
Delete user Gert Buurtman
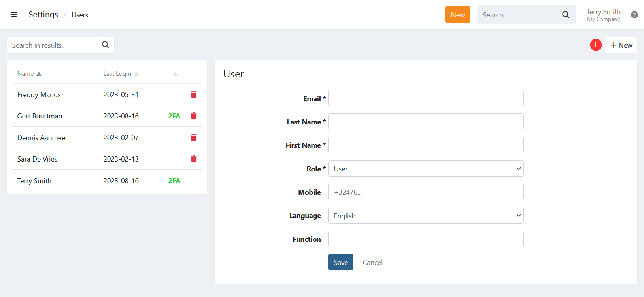click(194, 116)
